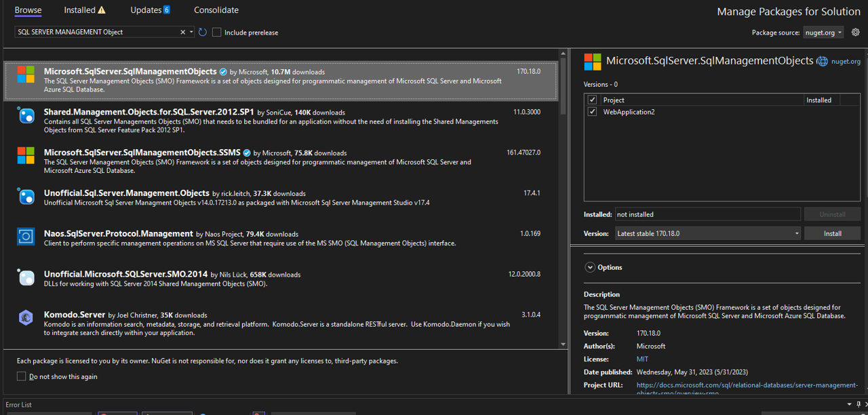Click the Installed field showing not installed
This screenshot has height=415, width=868.
pyautogui.click(x=708, y=214)
